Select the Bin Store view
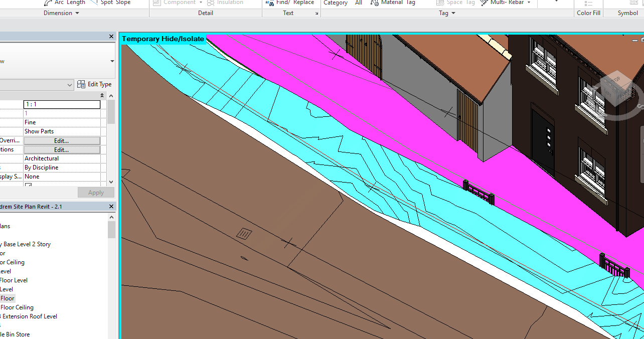Viewport: 644px width, 339px height. coord(15,334)
